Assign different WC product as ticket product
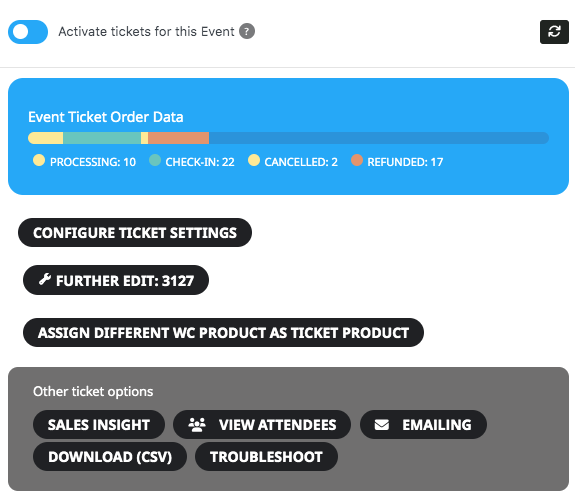575x498 pixels. point(223,333)
